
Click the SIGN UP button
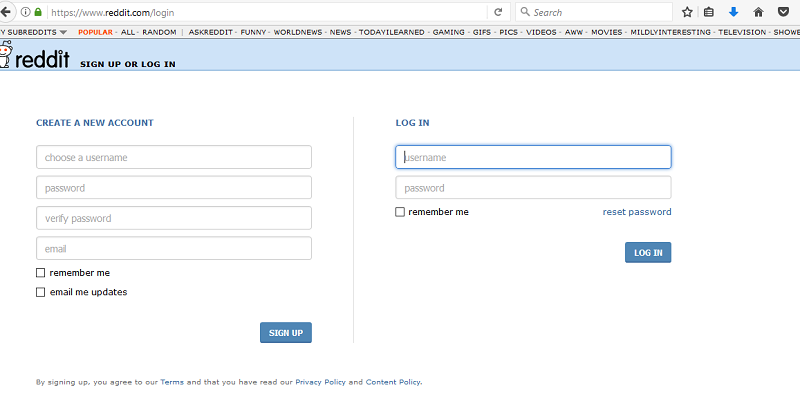coord(286,332)
